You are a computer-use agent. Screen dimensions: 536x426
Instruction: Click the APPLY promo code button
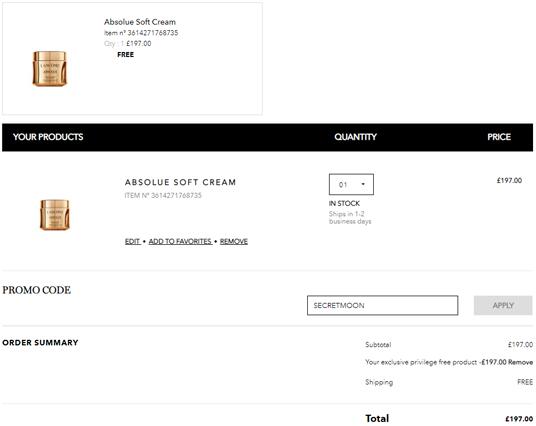click(x=503, y=305)
